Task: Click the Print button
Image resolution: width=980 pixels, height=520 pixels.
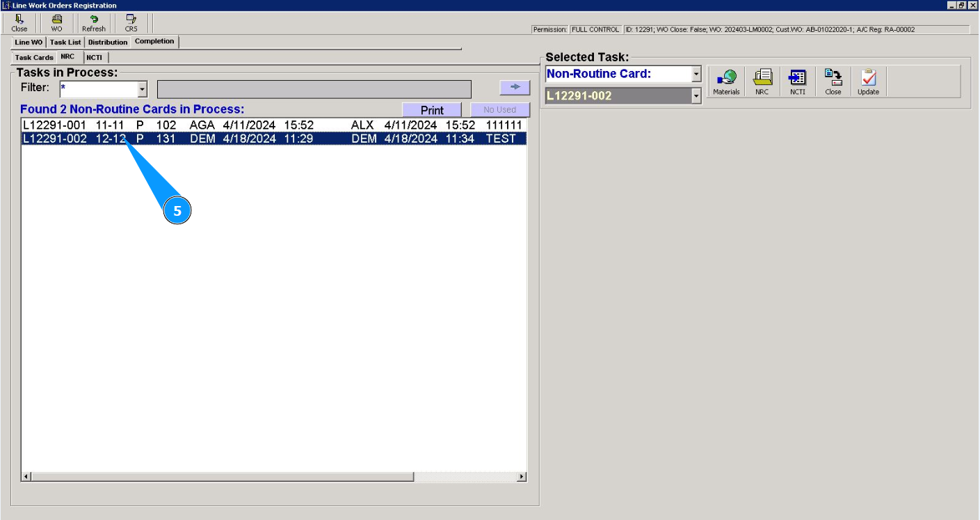Action: pyautogui.click(x=432, y=110)
